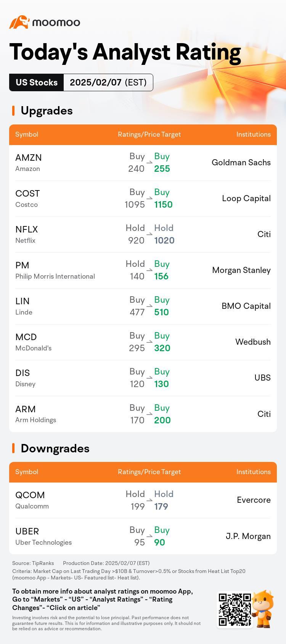Open the COST Costco symbol entry
The height and width of the screenshot is (644, 286).
[27, 199]
